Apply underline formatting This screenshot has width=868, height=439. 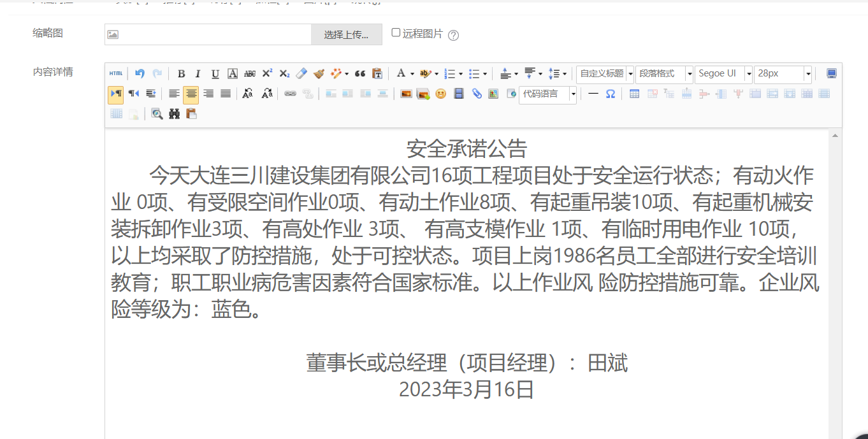tap(215, 74)
